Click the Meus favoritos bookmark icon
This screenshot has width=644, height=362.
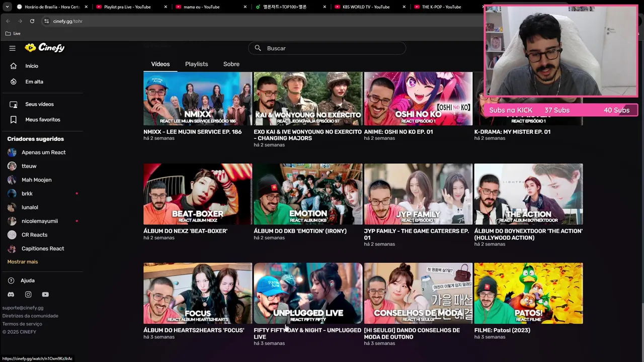coord(14,120)
